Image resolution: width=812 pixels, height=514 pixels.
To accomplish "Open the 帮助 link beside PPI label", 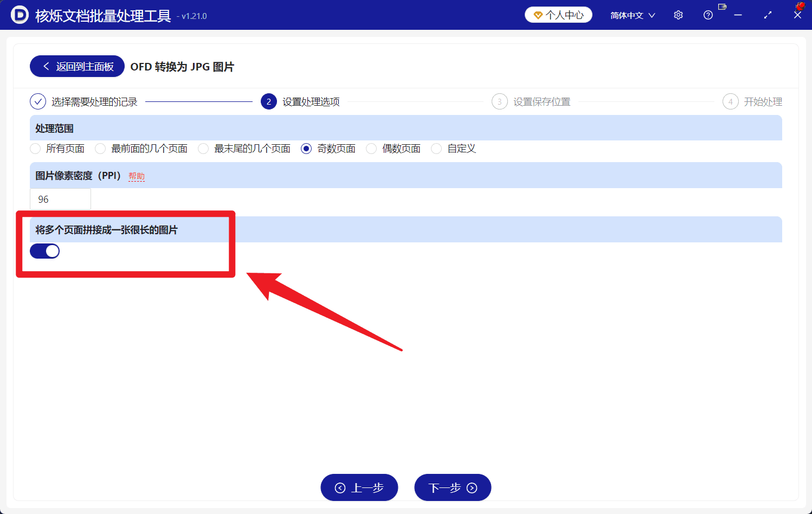I will coord(136,176).
